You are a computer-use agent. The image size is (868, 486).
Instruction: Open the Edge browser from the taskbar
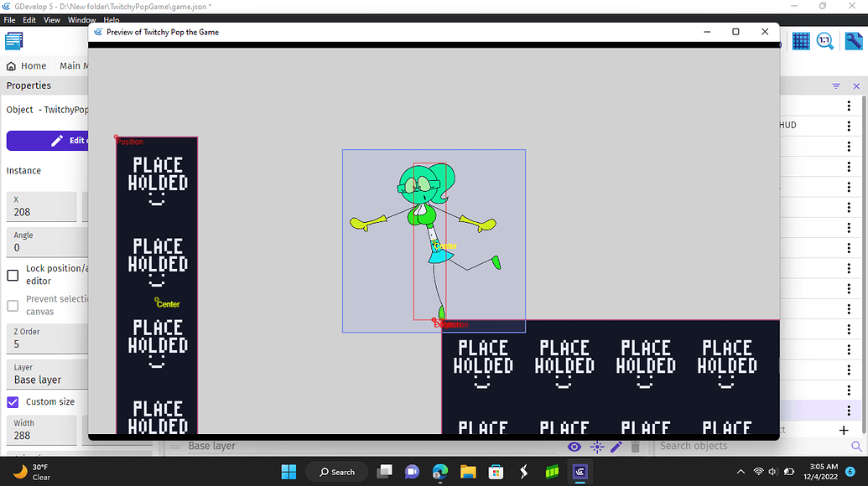point(439,472)
